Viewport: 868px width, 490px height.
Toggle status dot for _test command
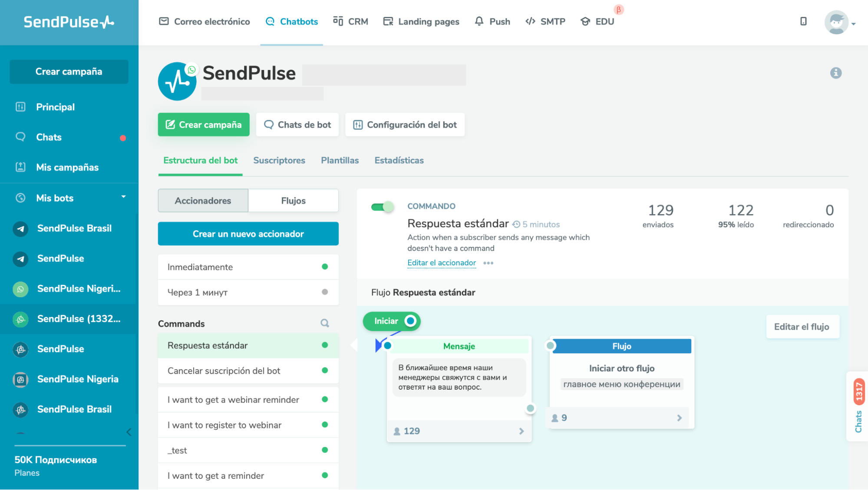tap(324, 450)
